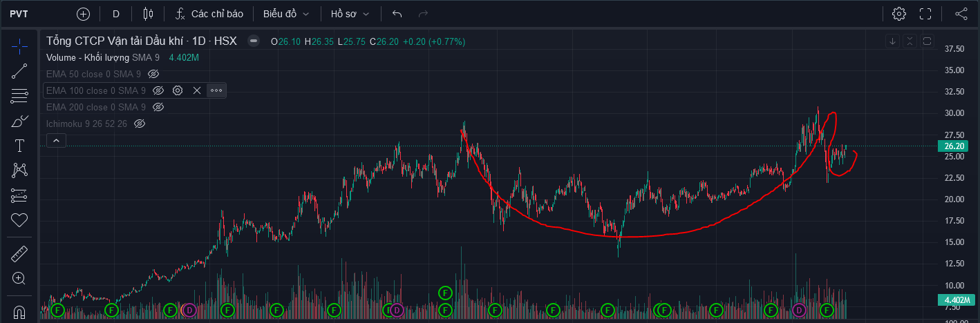Collapse the indicator legend list
Viewport: 980px width, 323px height.
click(x=56, y=141)
